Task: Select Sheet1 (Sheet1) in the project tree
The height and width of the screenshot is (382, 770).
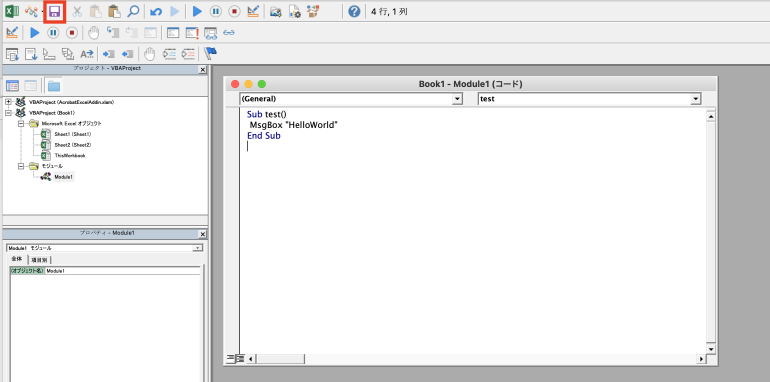Action: click(73, 134)
